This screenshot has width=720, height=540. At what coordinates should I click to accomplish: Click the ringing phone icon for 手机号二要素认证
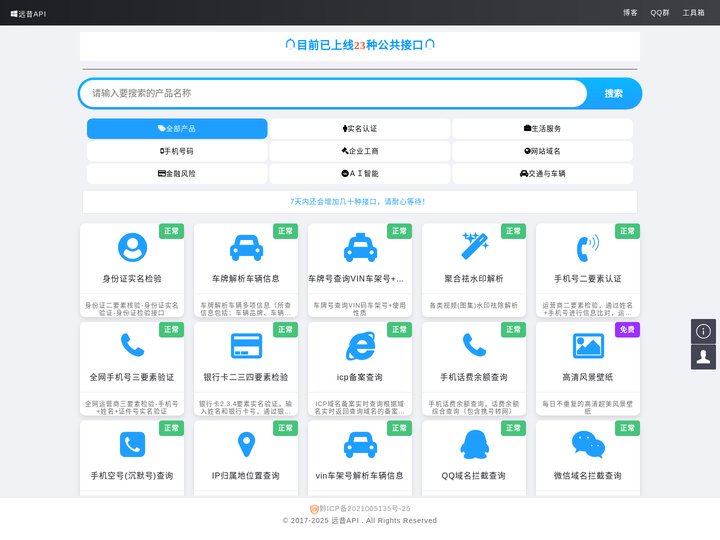tap(588, 248)
